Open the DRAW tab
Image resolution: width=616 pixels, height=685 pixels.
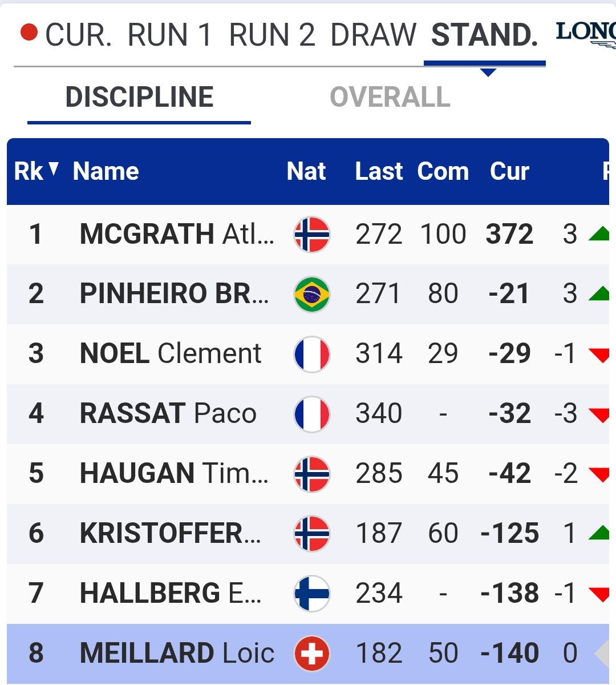pyautogui.click(x=374, y=35)
